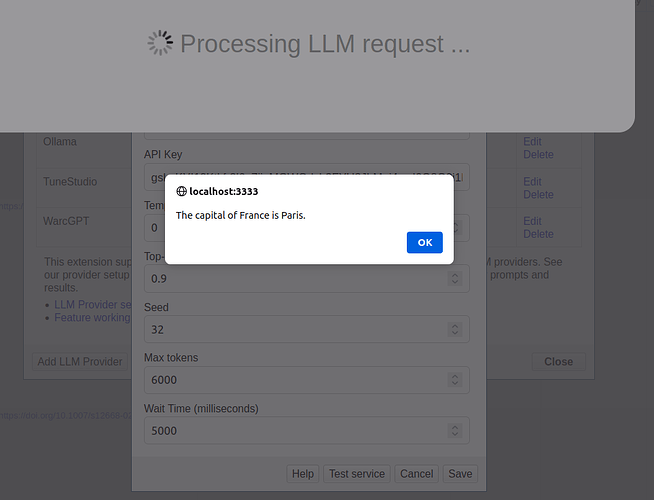Click the Add LLM Provider button
The height and width of the screenshot is (500, 654).
click(80, 362)
